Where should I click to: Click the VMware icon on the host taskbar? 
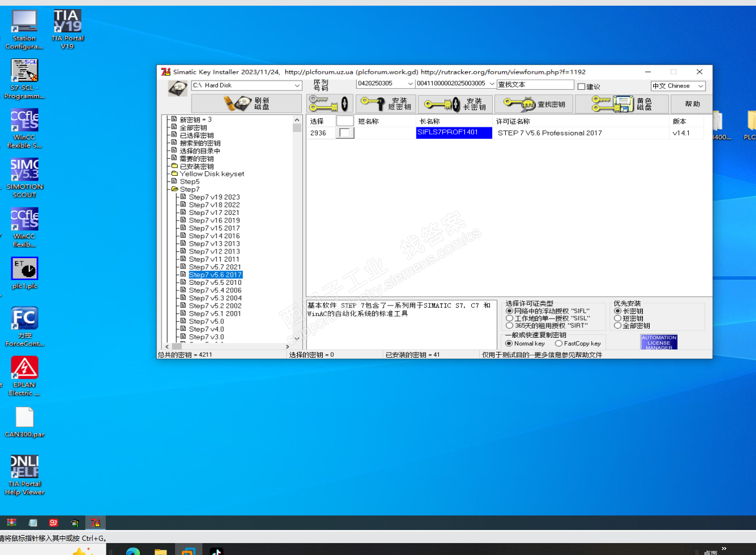188,552
